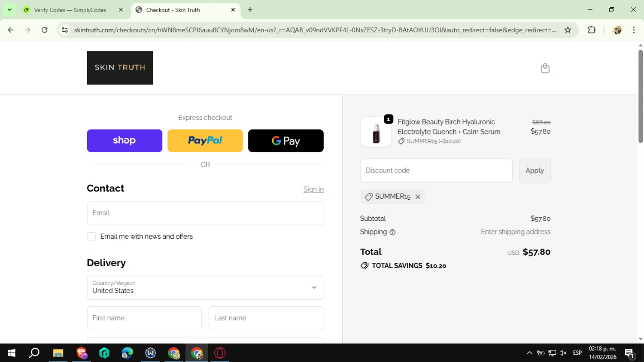The height and width of the screenshot is (362, 644).
Task: Switch to the Verify Codes SimplyCodes tab
Action: point(70,10)
